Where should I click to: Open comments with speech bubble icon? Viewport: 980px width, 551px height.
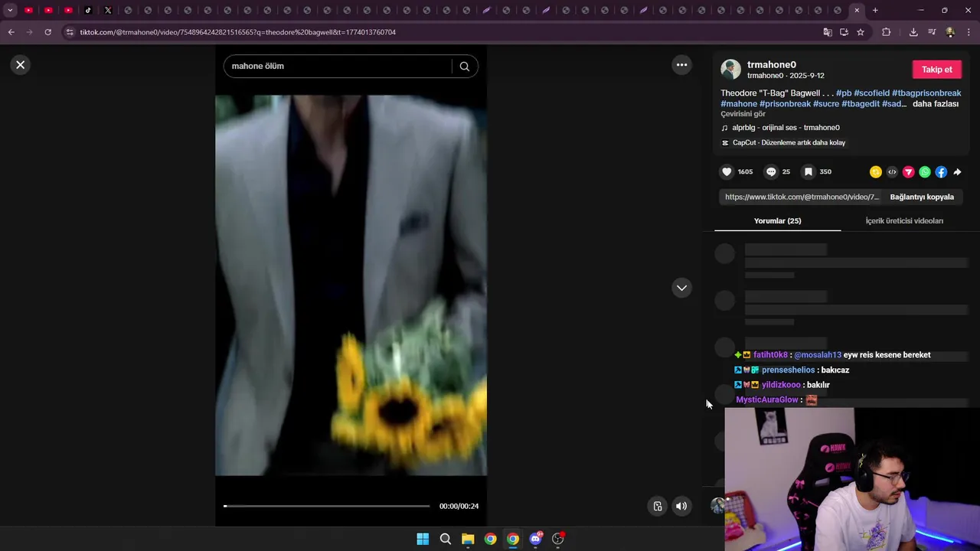[771, 172]
